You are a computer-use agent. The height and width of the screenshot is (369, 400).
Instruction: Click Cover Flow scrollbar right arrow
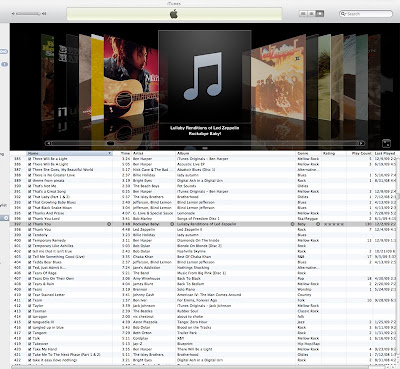pos(362,143)
